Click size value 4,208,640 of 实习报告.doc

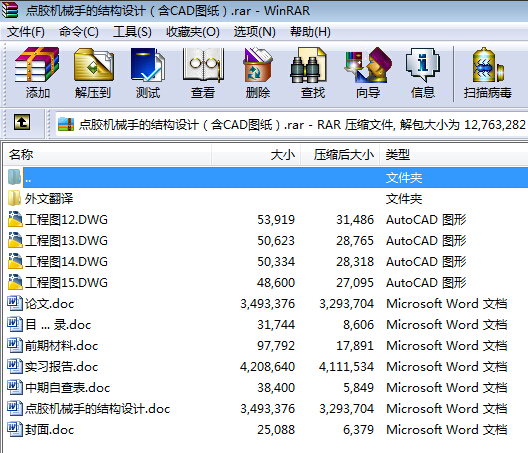tap(267, 366)
